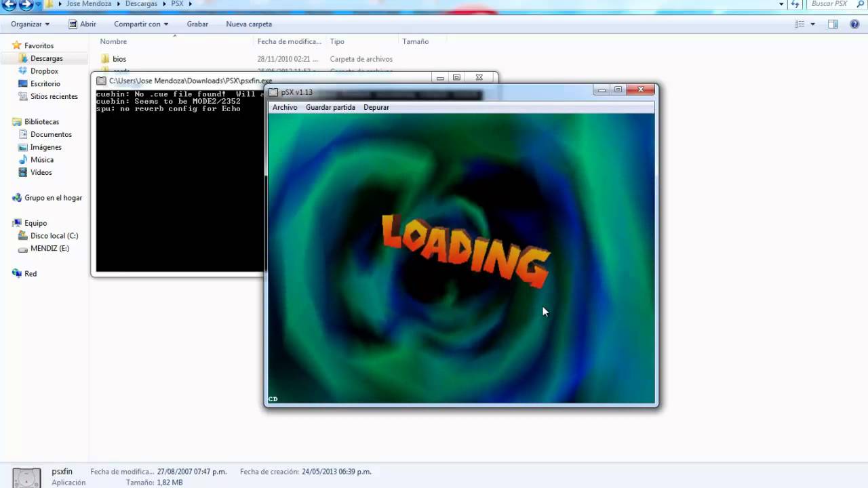Screen dimensions: 868x488
Task: Maximize the psxfin.exe console window
Action: [457, 78]
